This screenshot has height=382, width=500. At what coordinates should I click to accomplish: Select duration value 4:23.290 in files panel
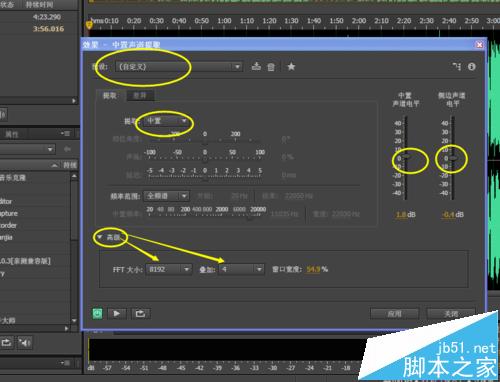tap(47, 17)
